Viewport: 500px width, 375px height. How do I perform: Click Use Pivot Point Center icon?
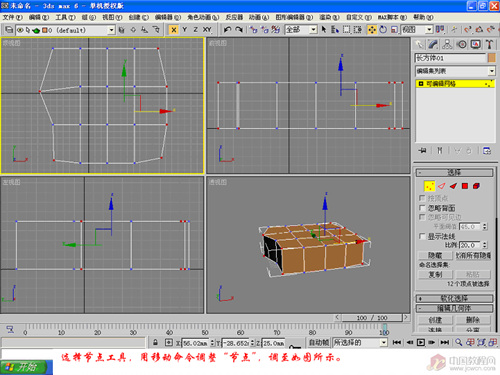pos(440,30)
